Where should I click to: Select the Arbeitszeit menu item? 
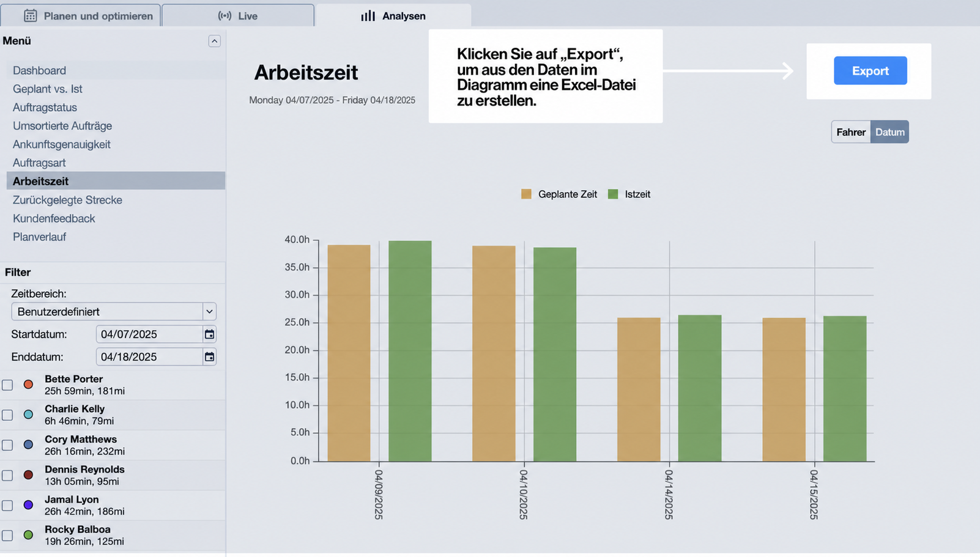click(116, 181)
